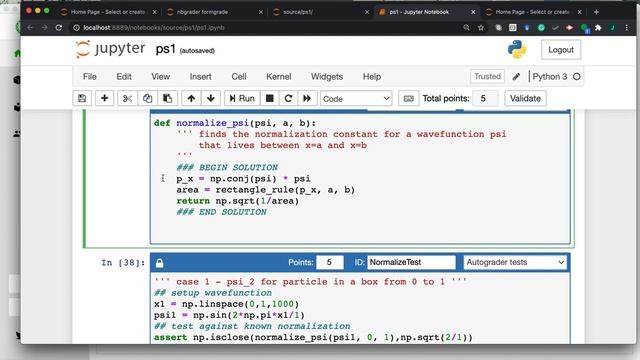Go forward in browser history

44,27
